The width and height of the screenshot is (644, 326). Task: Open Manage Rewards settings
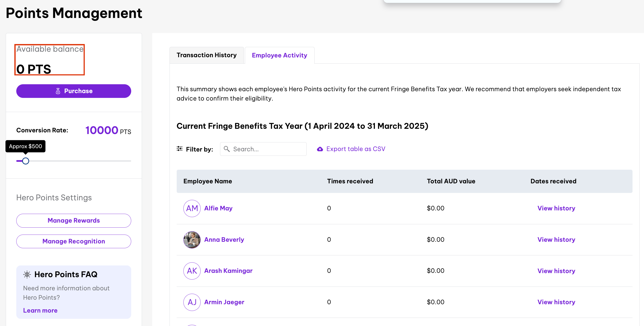click(x=73, y=220)
